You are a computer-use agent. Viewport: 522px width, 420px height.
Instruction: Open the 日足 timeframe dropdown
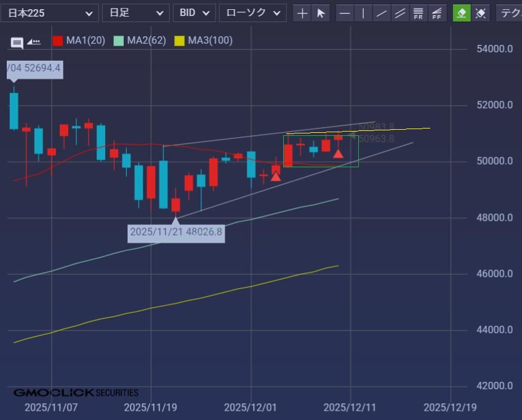coord(135,13)
